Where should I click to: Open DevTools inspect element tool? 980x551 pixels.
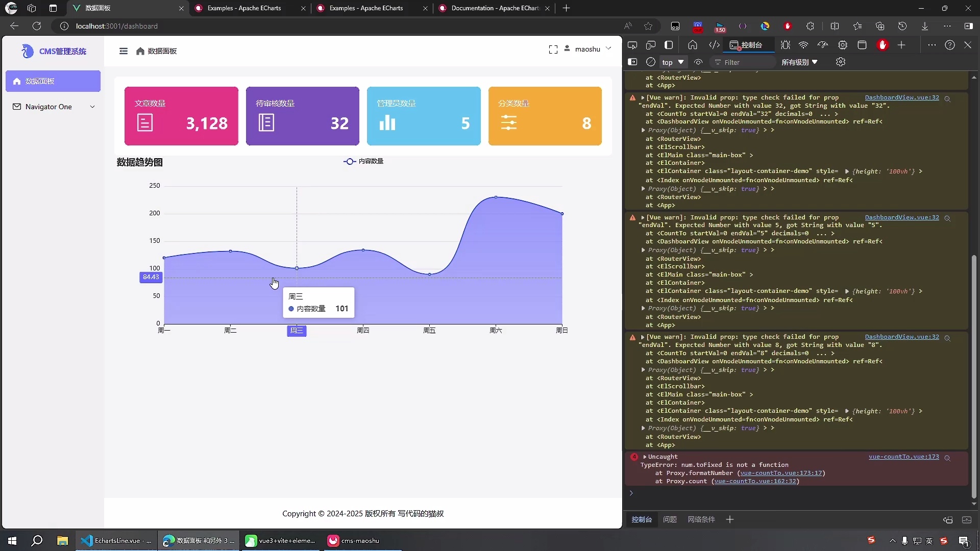(x=632, y=45)
